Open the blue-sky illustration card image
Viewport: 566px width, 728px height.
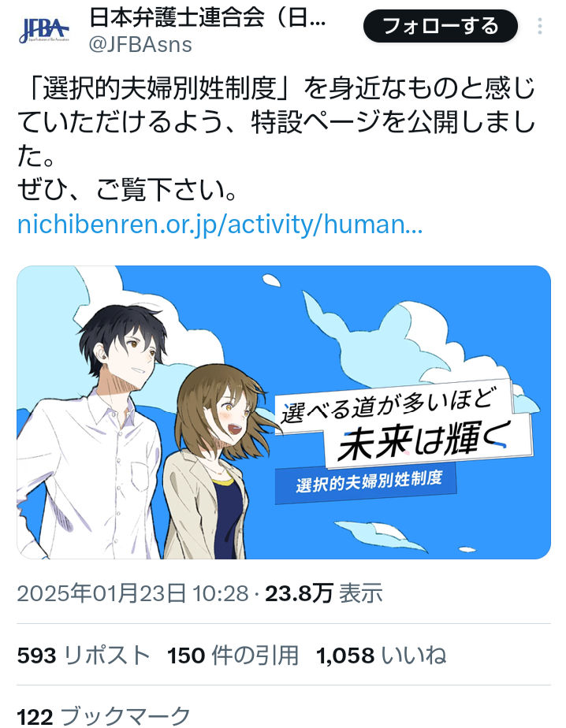(284, 412)
